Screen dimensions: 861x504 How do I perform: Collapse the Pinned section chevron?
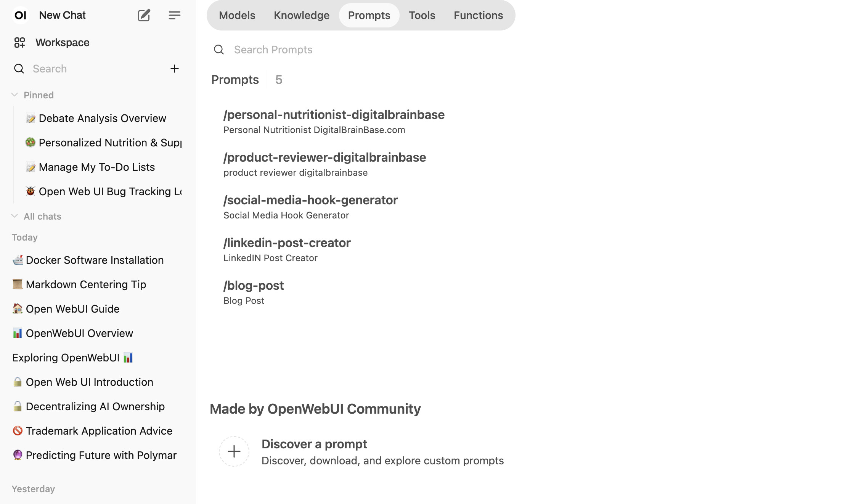pos(14,95)
